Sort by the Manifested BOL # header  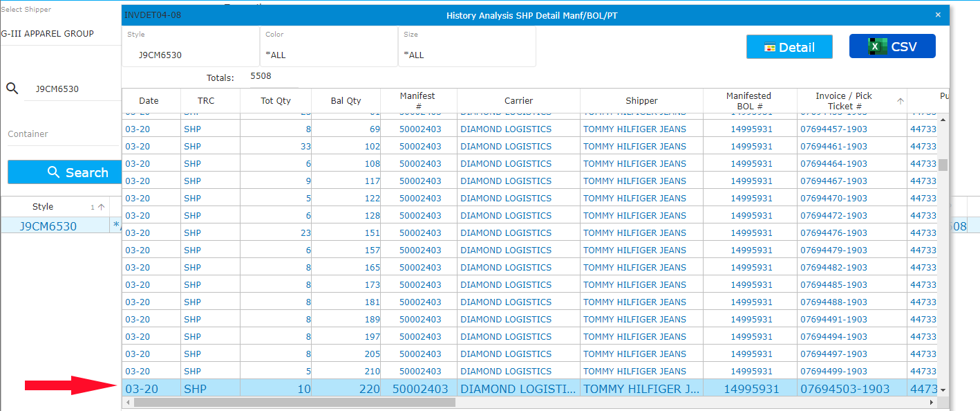coord(749,100)
